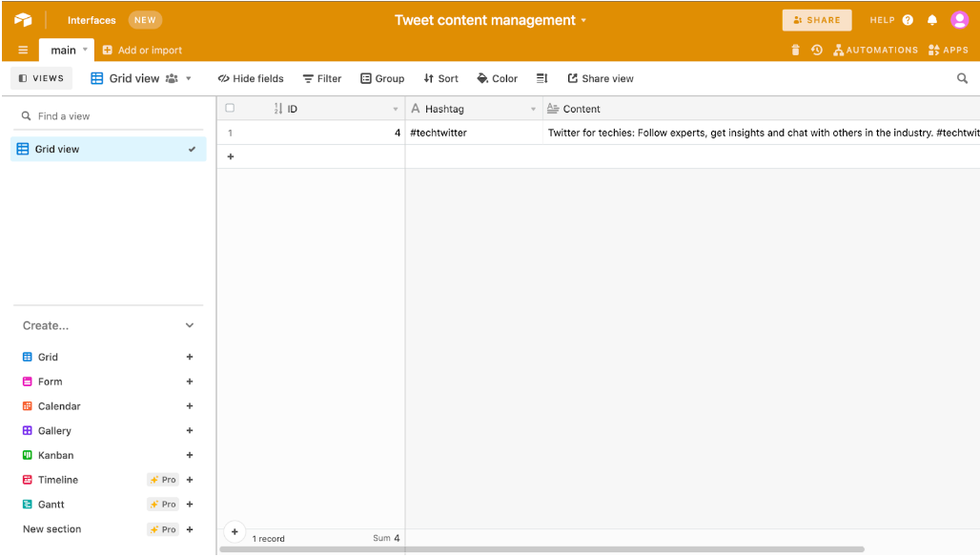Click the Airtable logo

[x=23, y=19]
